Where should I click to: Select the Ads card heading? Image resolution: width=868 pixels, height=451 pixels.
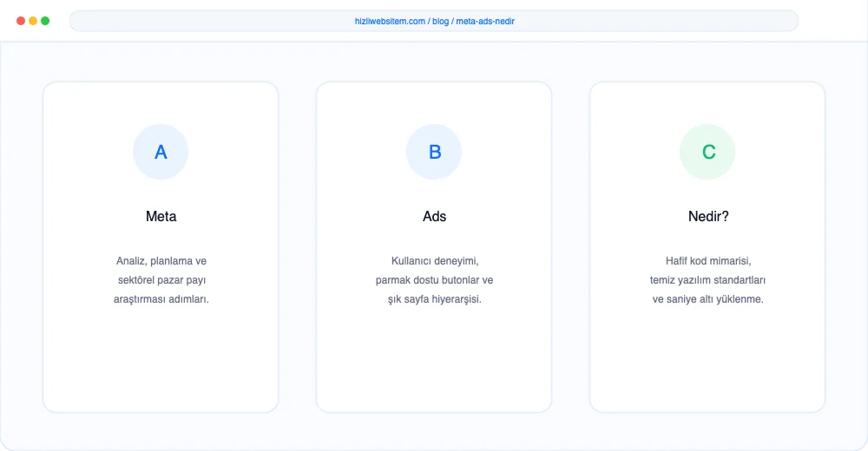click(x=435, y=216)
